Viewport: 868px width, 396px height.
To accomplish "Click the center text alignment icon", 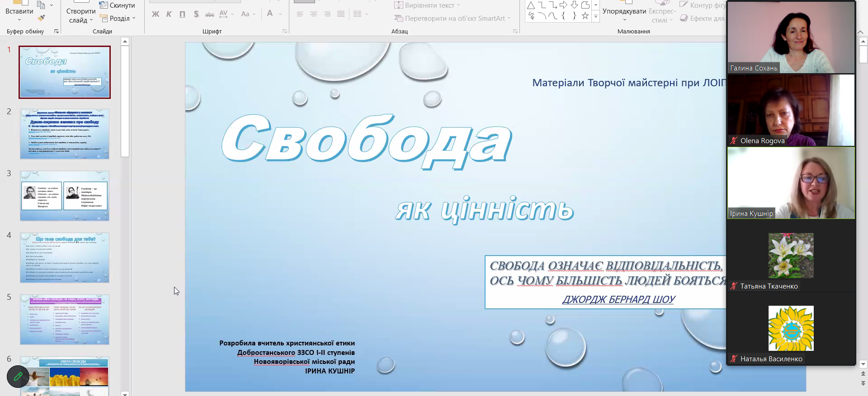I will [x=313, y=14].
